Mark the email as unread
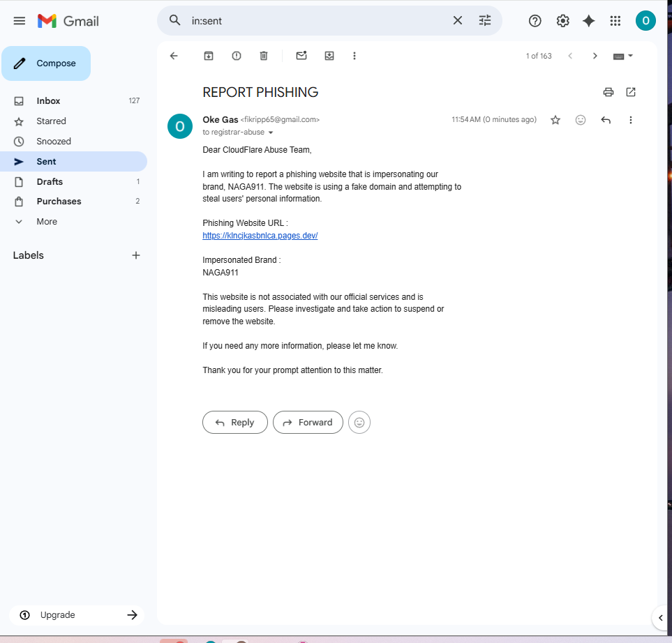 pos(301,55)
